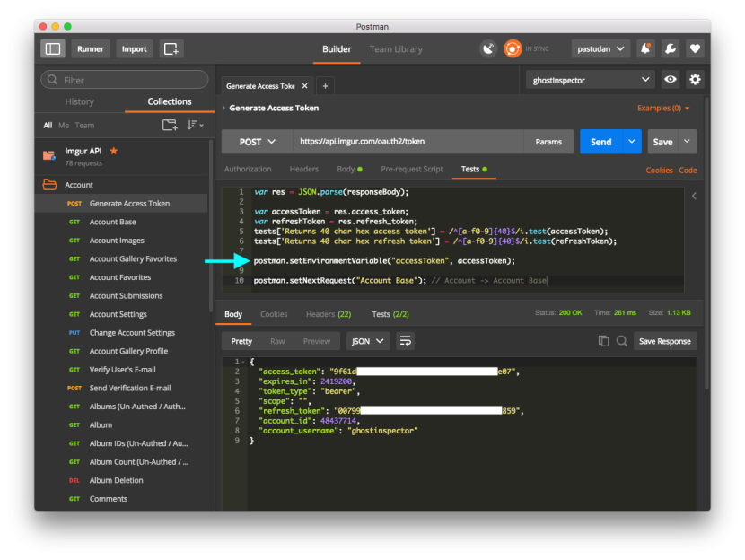The image size is (745, 560).
Task: Open the POST method dropdown
Action: tap(256, 142)
